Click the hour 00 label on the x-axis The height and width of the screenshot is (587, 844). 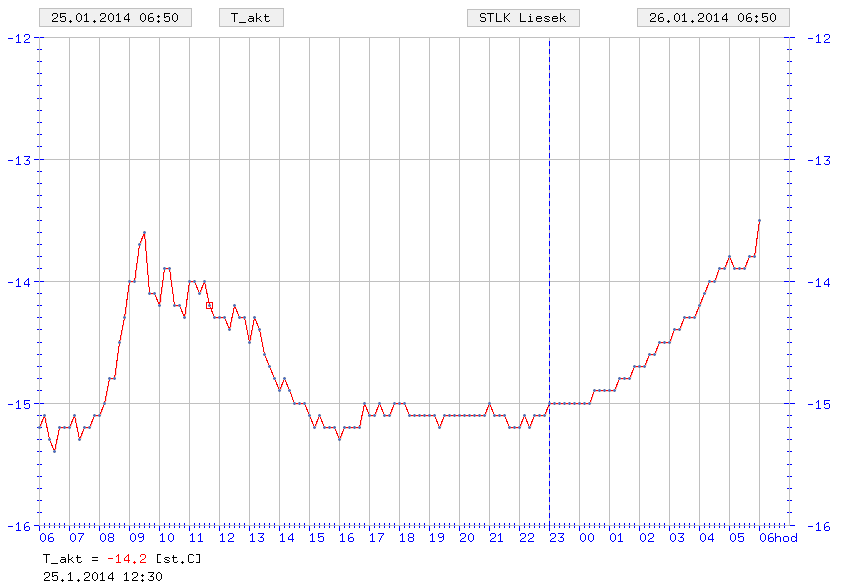point(587,537)
